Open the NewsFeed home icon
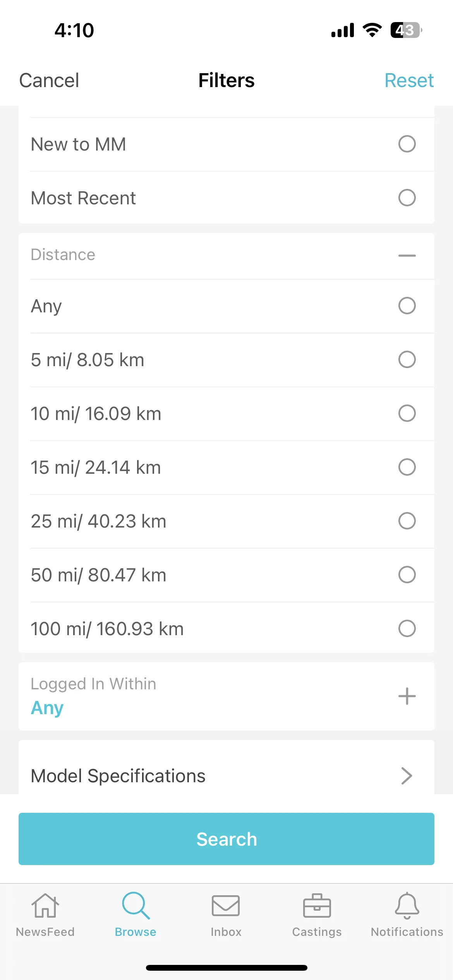The width and height of the screenshot is (453, 980). point(45,906)
